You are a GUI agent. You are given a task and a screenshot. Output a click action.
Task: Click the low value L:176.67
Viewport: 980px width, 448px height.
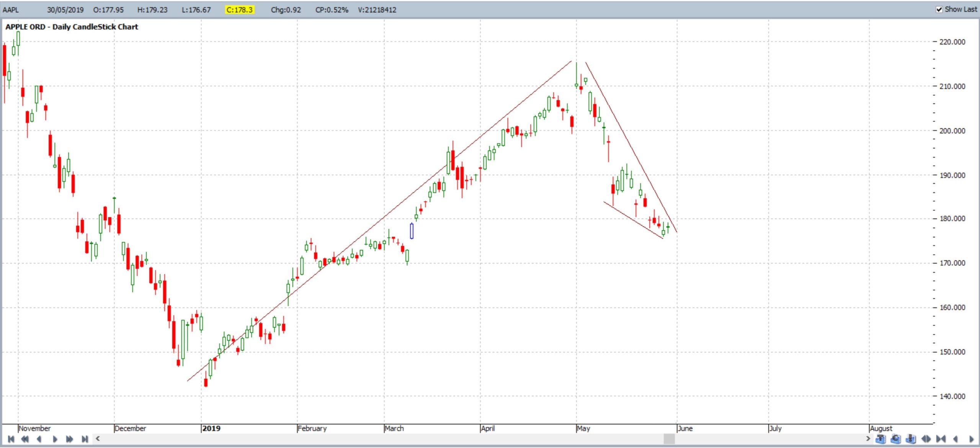[196, 10]
